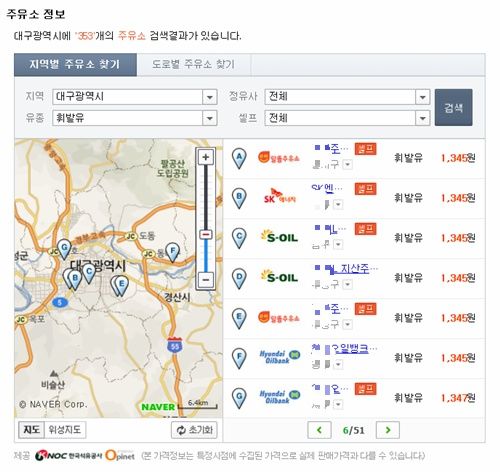Open the 지역 dropdown showing 대구광역시
The height and width of the screenshot is (472, 500).
coord(135,97)
